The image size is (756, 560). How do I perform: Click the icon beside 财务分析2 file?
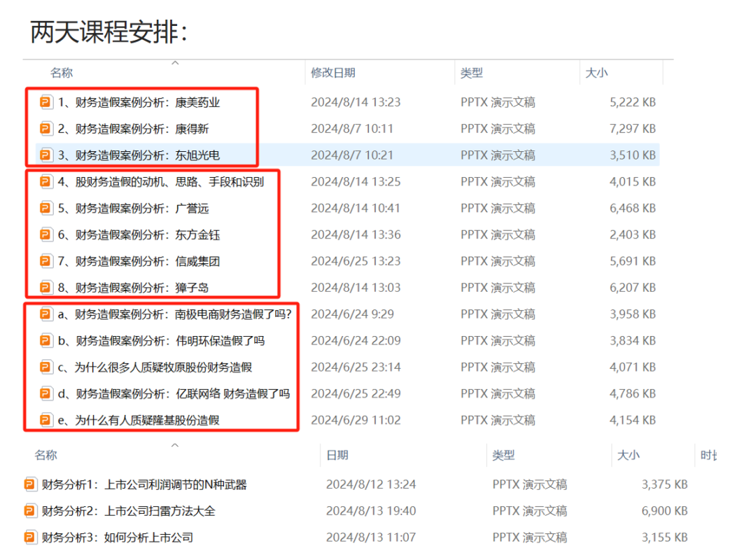click(30, 511)
